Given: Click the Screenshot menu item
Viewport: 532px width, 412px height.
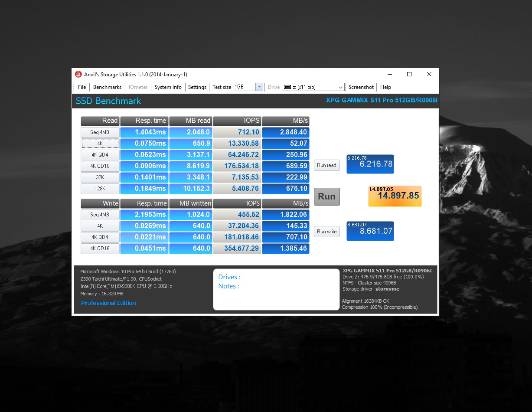Looking at the screenshot, I should (361, 87).
